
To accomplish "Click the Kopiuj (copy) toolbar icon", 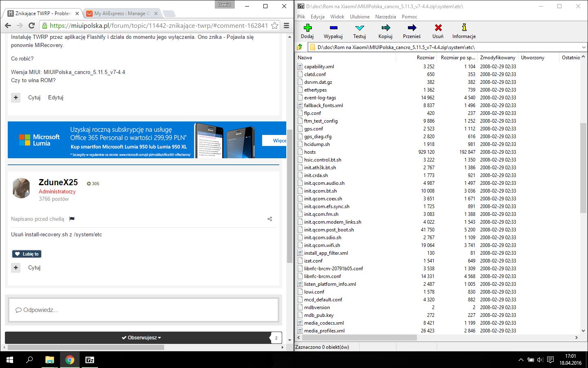I will (x=385, y=28).
